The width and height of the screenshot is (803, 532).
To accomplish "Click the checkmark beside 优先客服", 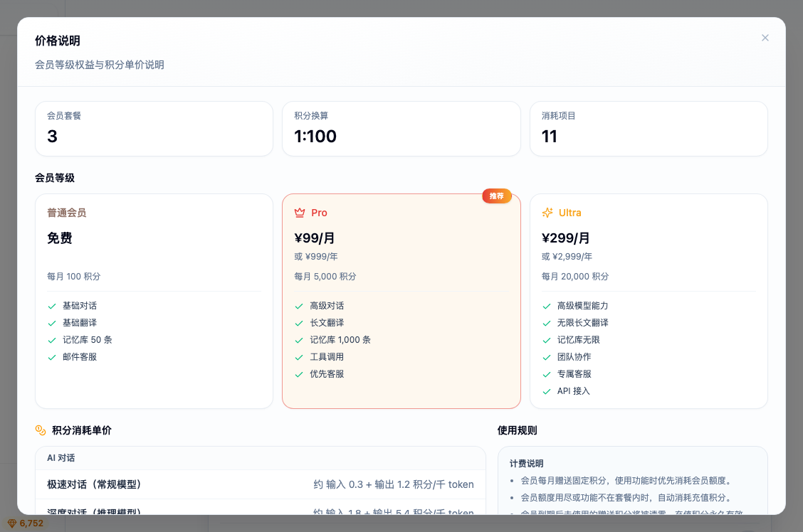I will click(x=299, y=374).
